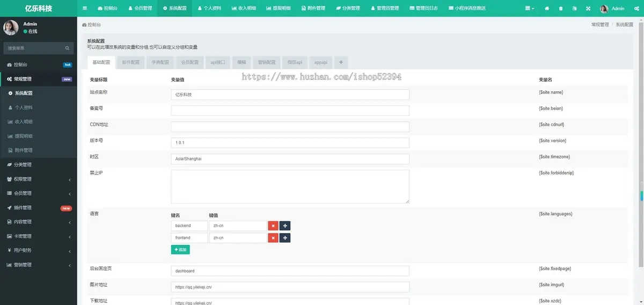
Task: Open 分类管理 in the left sidebar
Action: pos(39,164)
